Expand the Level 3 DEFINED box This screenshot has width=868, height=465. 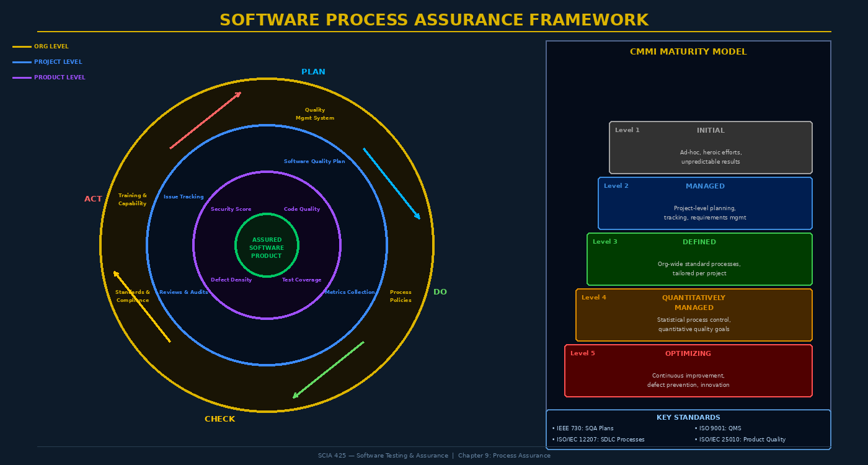[699, 259]
